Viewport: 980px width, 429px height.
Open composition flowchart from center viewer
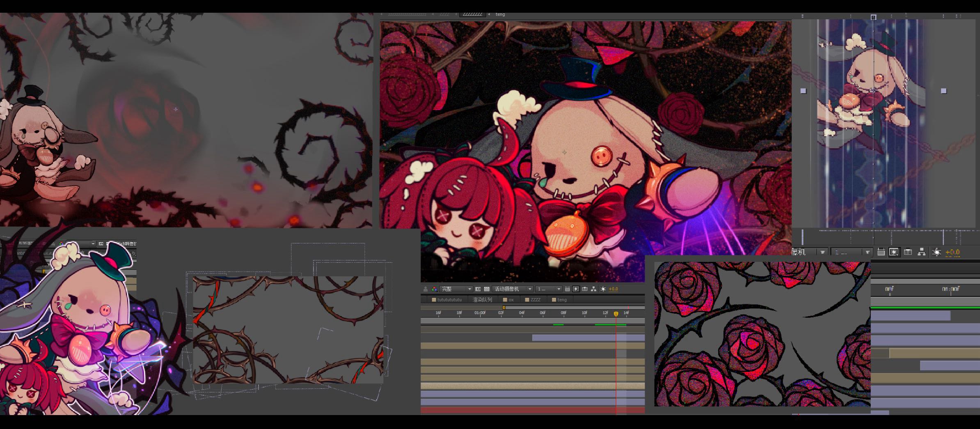593,289
